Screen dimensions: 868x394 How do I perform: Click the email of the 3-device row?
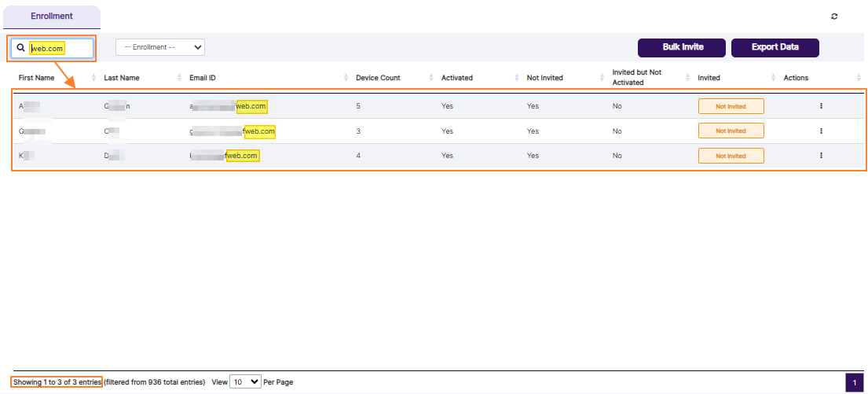(x=233, y=131)
